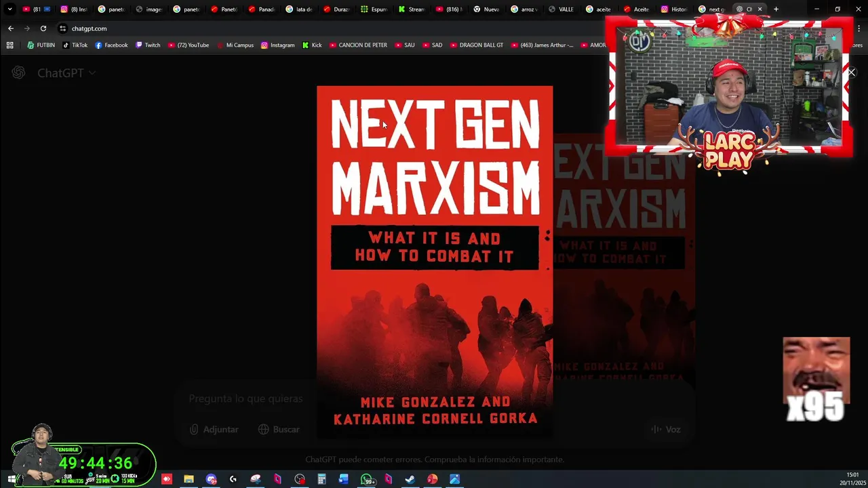Open PowerPoint from the taskbar
Screen dimensions: 868x488
coord(433,479)
